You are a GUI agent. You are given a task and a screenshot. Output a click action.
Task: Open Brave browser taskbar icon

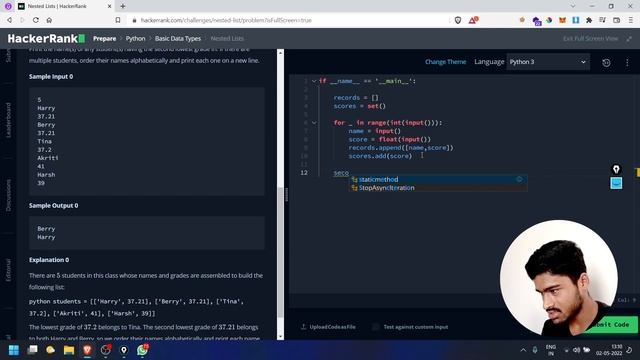pyautogui.click(x=87, y=350)
